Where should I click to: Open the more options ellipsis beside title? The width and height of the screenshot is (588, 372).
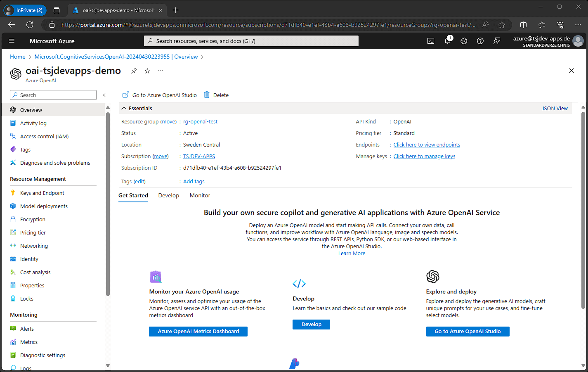(161, 71)
